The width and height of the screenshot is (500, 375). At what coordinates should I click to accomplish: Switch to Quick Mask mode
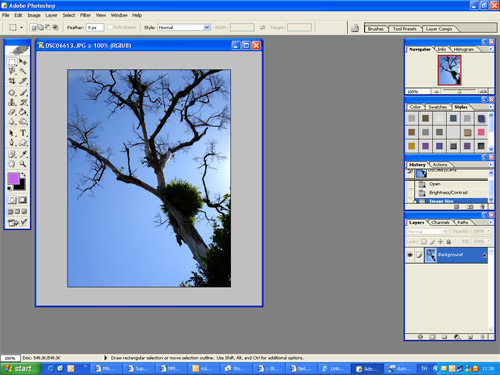23,200
